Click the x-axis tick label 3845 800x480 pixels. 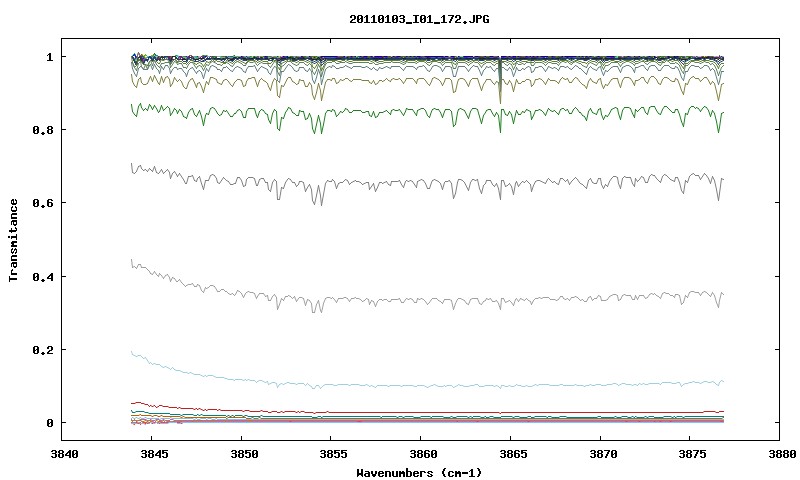[x=153, y=454]
